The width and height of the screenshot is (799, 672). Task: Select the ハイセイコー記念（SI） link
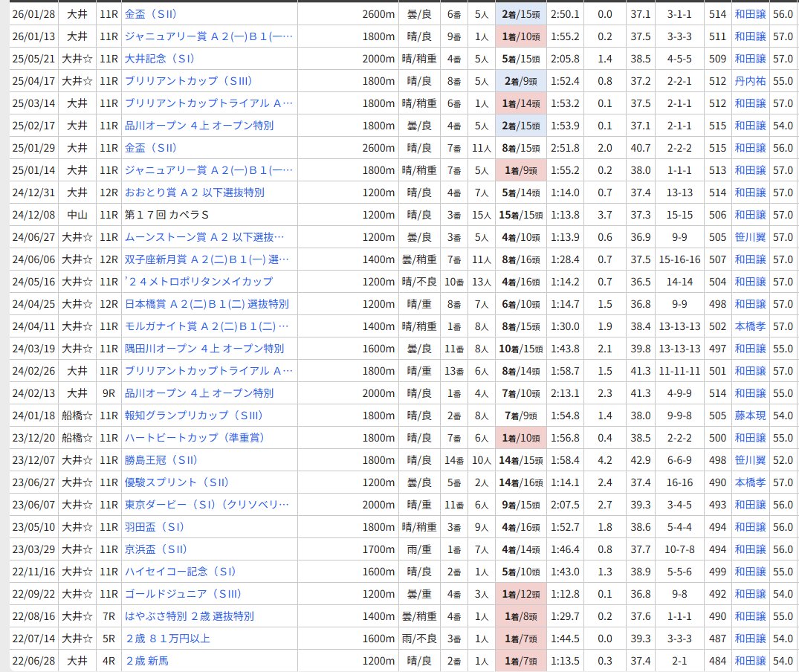click(x=181, y=572)
